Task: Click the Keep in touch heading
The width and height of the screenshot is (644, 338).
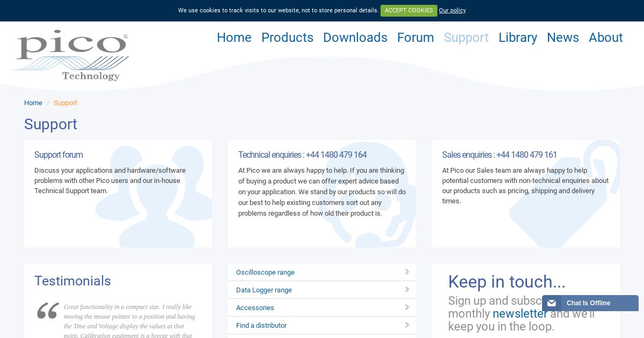Action: tap(507, 282)
